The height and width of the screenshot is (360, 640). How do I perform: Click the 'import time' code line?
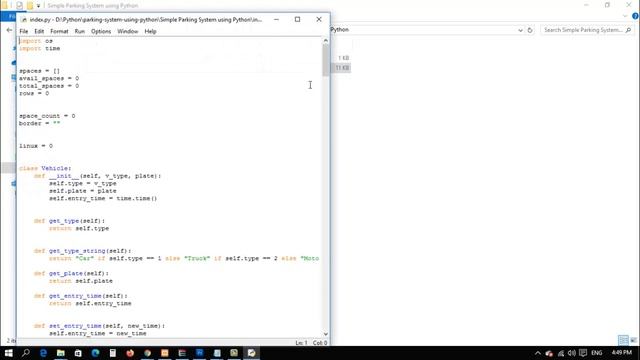pyautogui.click(x=40, y=48)
